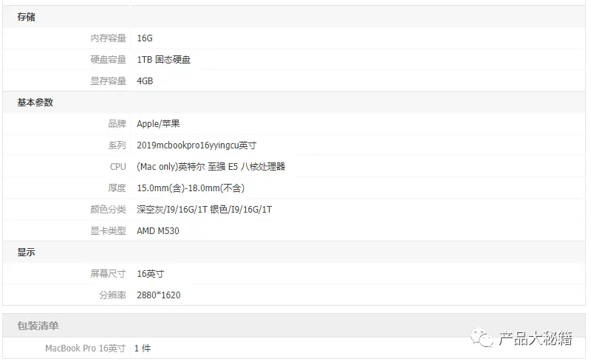Viewport: 591px width, 364px height.
Task: Click the 2880*1620 resolution value
Action: [159, 295]
